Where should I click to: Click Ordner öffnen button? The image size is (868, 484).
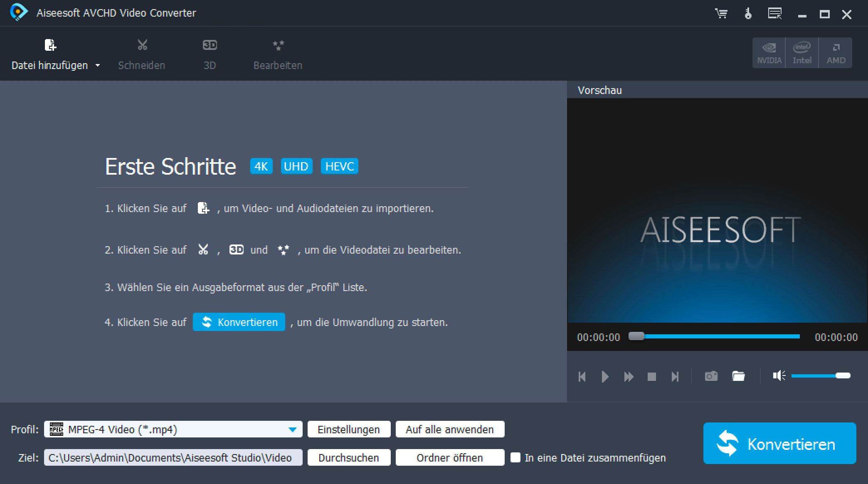[x=450, y=457]
